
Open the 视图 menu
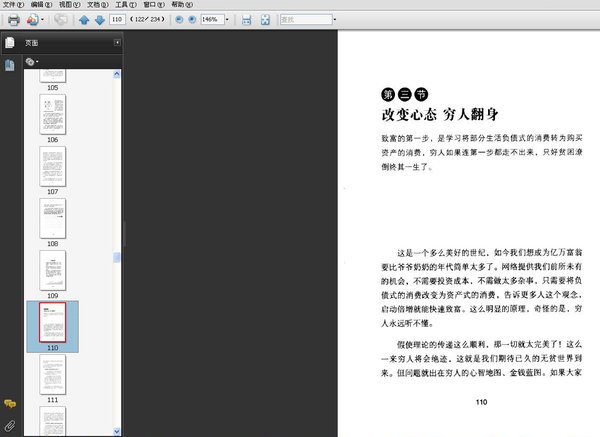[66, 5]
